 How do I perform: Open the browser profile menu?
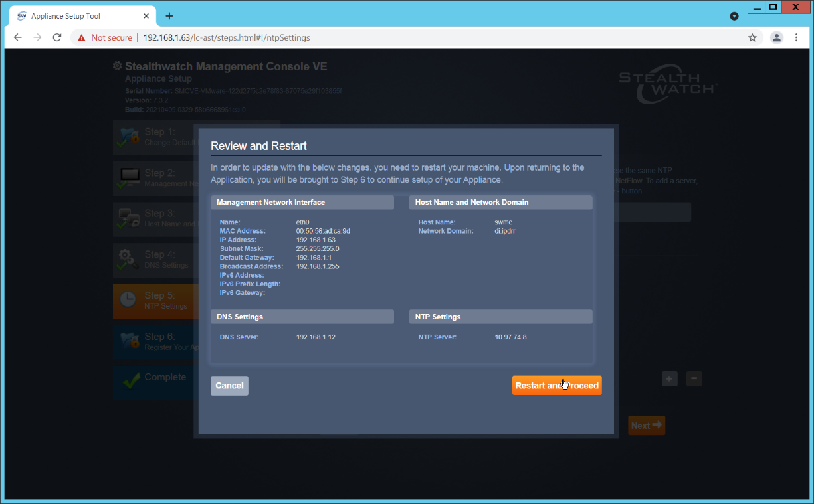776,38
